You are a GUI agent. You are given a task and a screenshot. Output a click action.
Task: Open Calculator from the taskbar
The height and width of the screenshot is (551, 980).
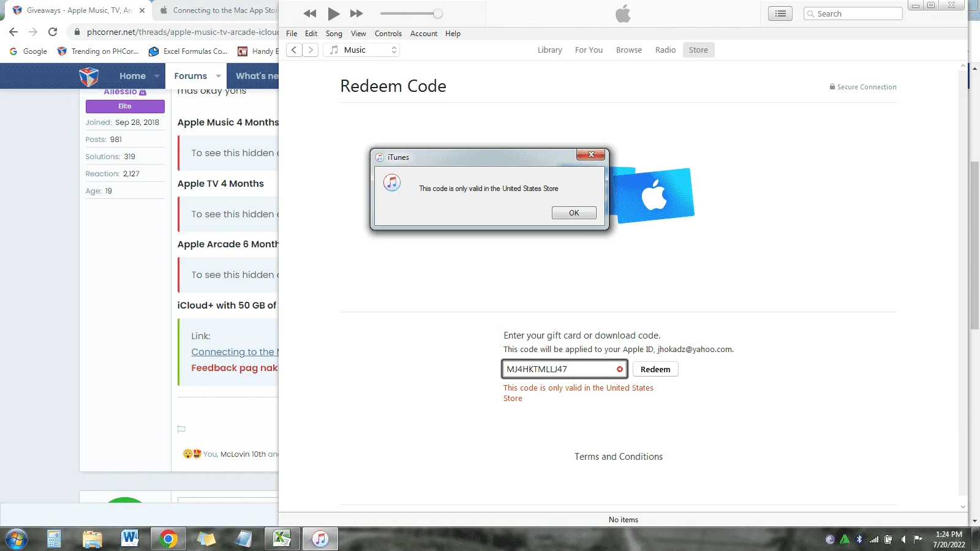click(x=54, y=539)
